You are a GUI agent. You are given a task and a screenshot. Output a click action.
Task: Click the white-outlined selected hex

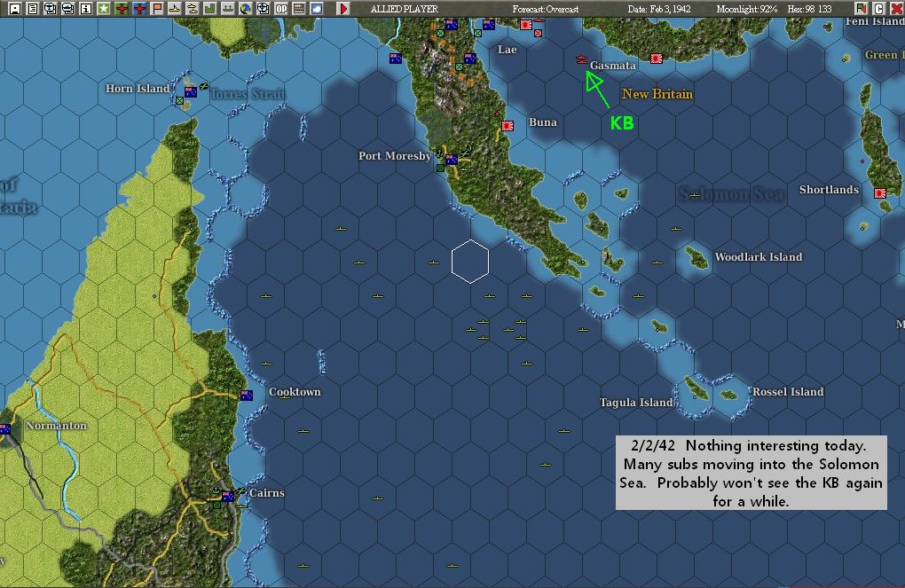click(470, 262)
